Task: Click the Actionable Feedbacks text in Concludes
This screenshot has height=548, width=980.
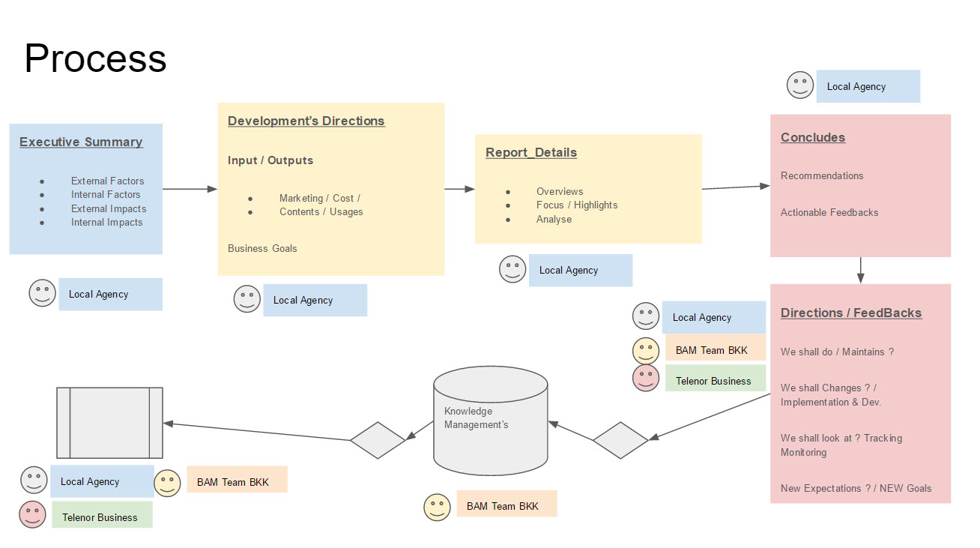Action: tap(829, 212)
